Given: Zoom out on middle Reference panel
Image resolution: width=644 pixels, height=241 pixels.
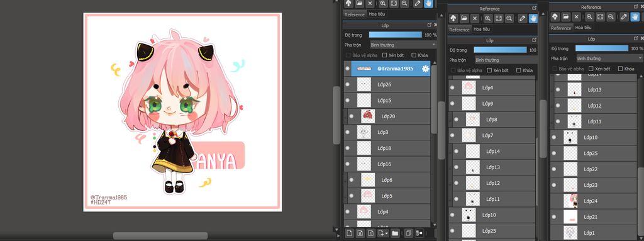Looking at the screenshot, I should click(x=509, y=18).
